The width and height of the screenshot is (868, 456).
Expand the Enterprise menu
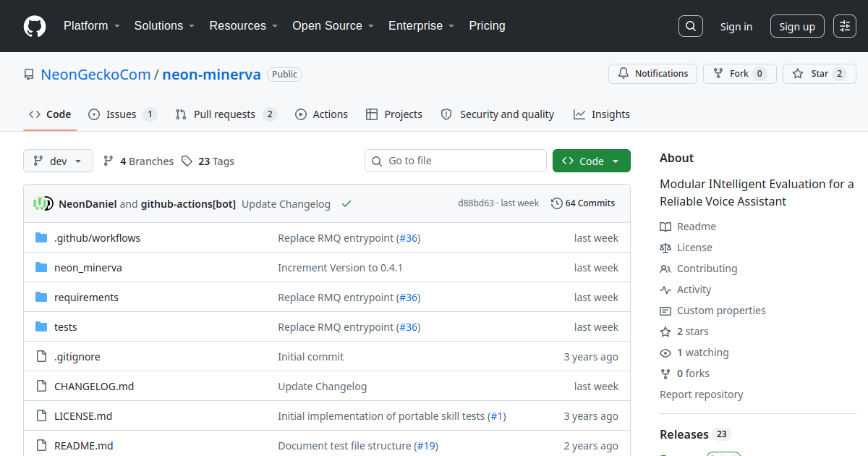click(422, 25)
